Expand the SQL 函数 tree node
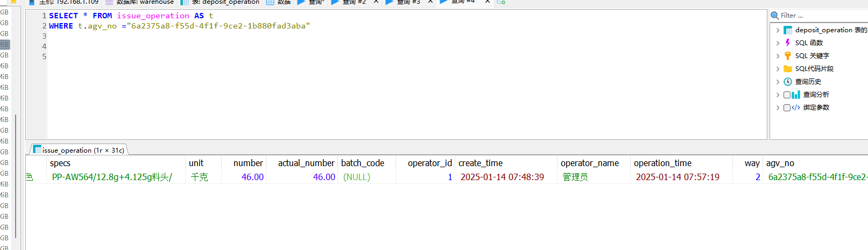 click(778, 43)
